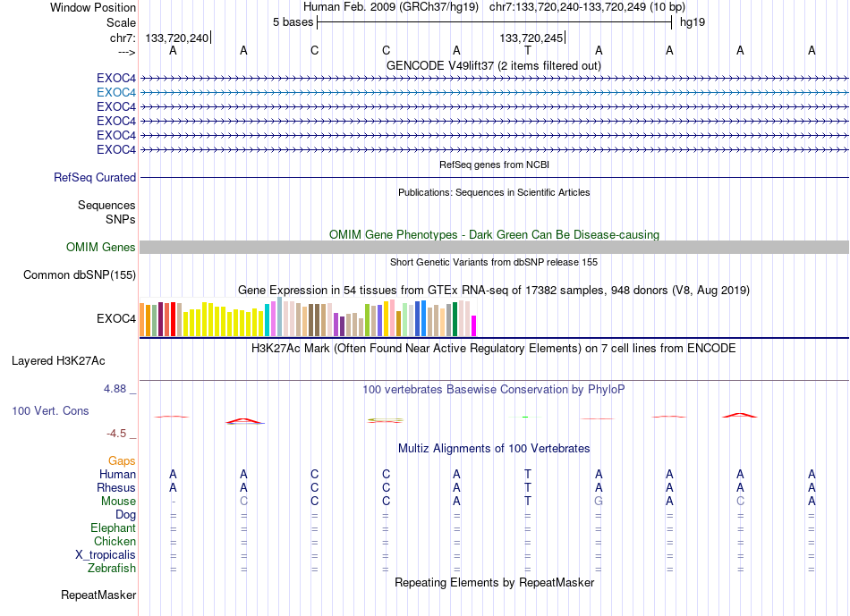Click the dark green bar in GTEx chart
Viewport: 850px width, 616px height.
tap(455, 320)
